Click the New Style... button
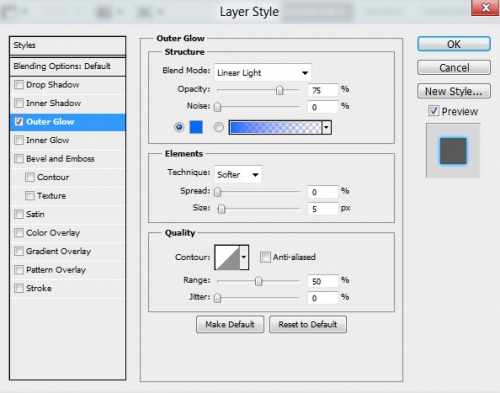This screenshot has width=500, height=393. pos(454,91)
